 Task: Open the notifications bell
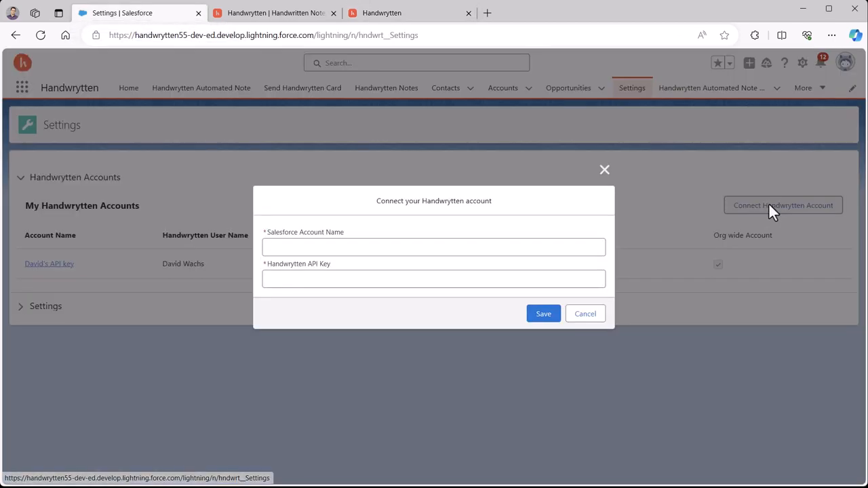(x=821, y=63)
